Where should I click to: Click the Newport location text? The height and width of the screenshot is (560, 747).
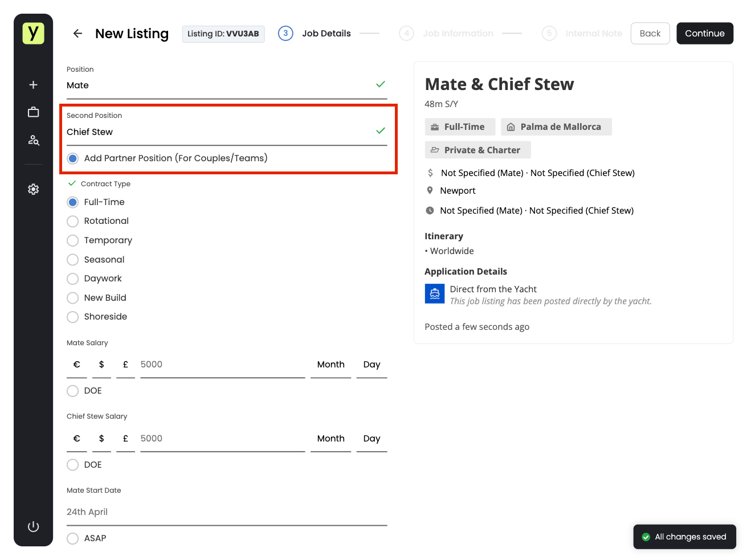tap(458, 191)
